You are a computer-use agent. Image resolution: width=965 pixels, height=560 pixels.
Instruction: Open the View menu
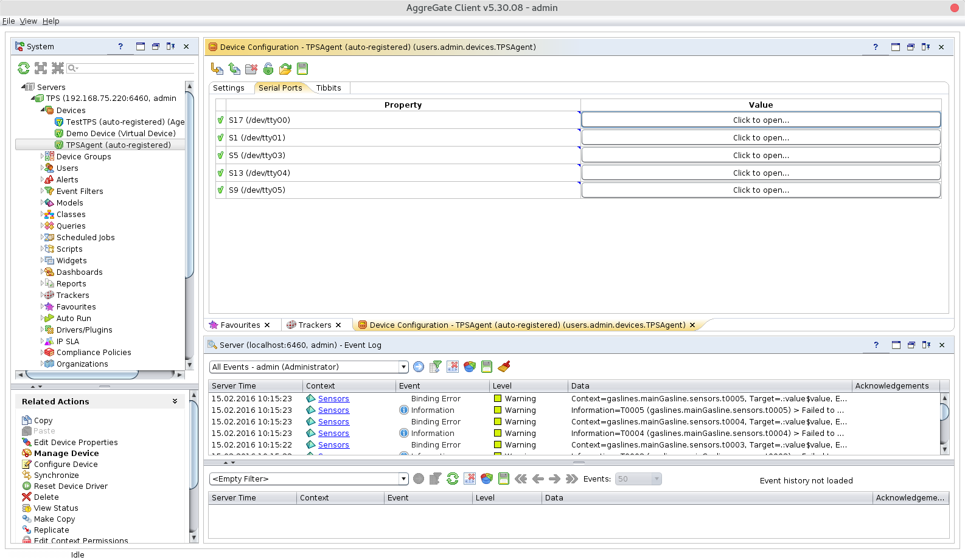click(x=29, y=21)
